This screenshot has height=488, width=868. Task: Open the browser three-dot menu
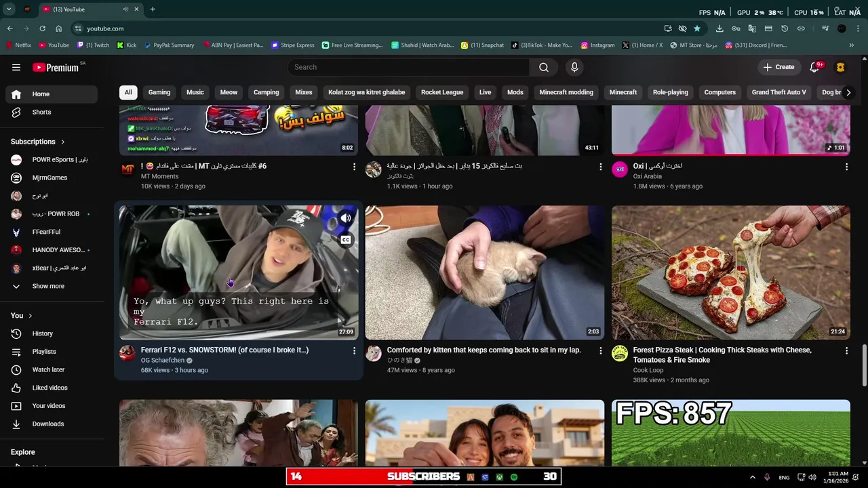point(858,28)
